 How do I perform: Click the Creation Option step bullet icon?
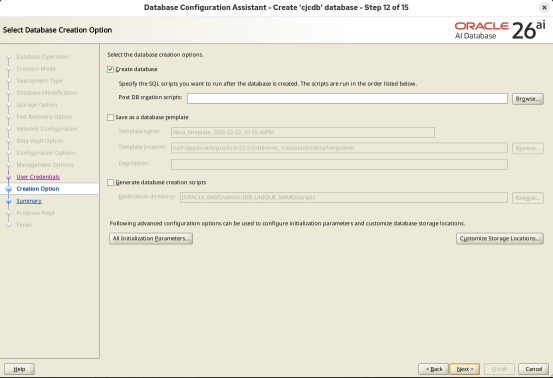pyautogui.click(x=9, y=189)
